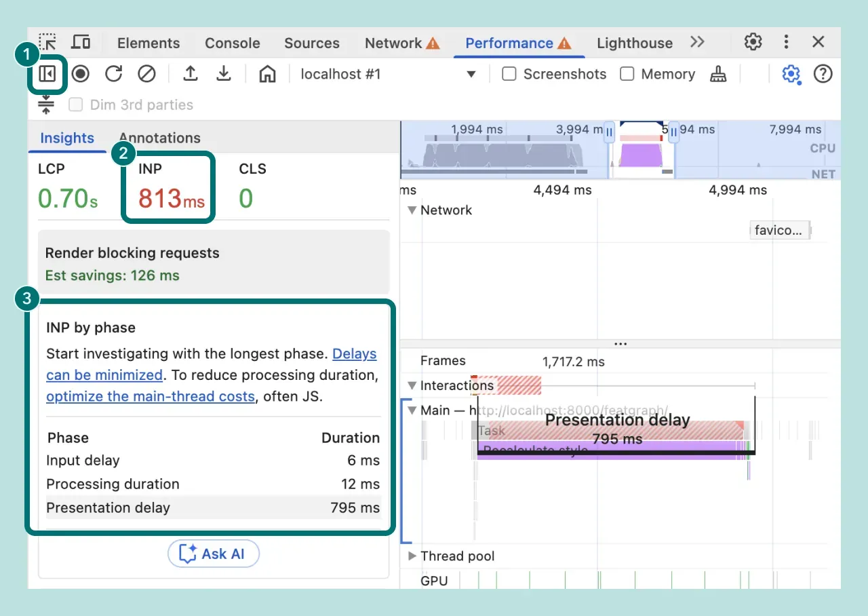Viewport: 868px width, 616px height.
Task: Open the localhost #1 history dropdown
Action: (x=471, y=74)
